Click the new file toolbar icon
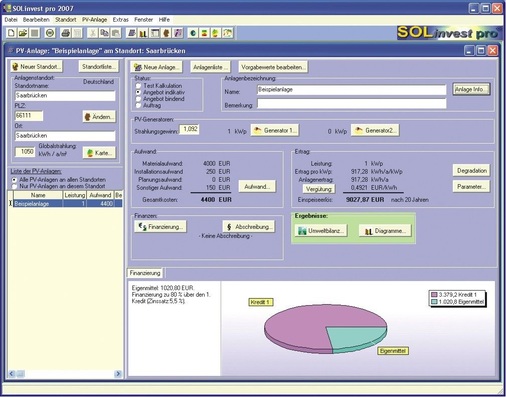 (x=11, y=33)
